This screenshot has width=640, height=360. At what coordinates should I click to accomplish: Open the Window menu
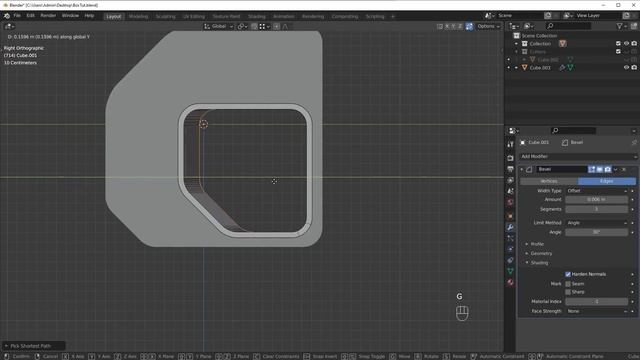coord(70,16)
